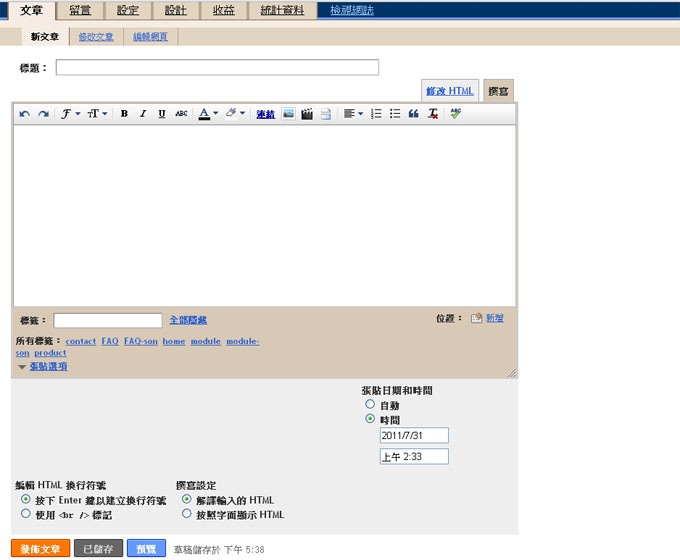Open the text color picker
Screen dimensions: 680x560
pos(208,114)
